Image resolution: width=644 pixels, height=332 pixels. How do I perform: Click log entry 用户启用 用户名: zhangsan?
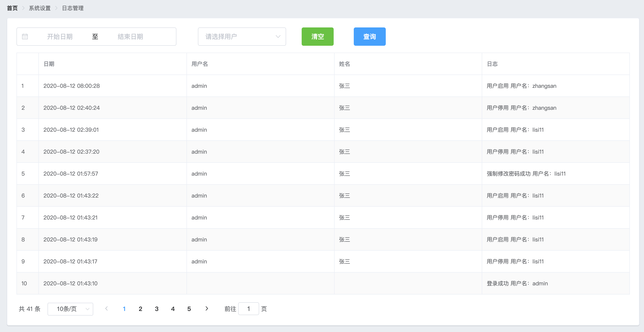522,86
